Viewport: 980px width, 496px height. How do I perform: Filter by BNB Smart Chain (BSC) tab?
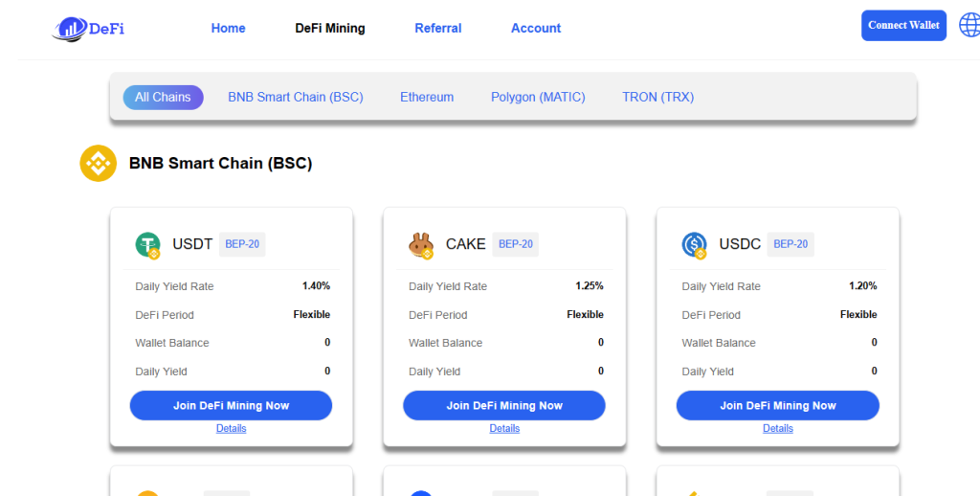click(296, 98)
